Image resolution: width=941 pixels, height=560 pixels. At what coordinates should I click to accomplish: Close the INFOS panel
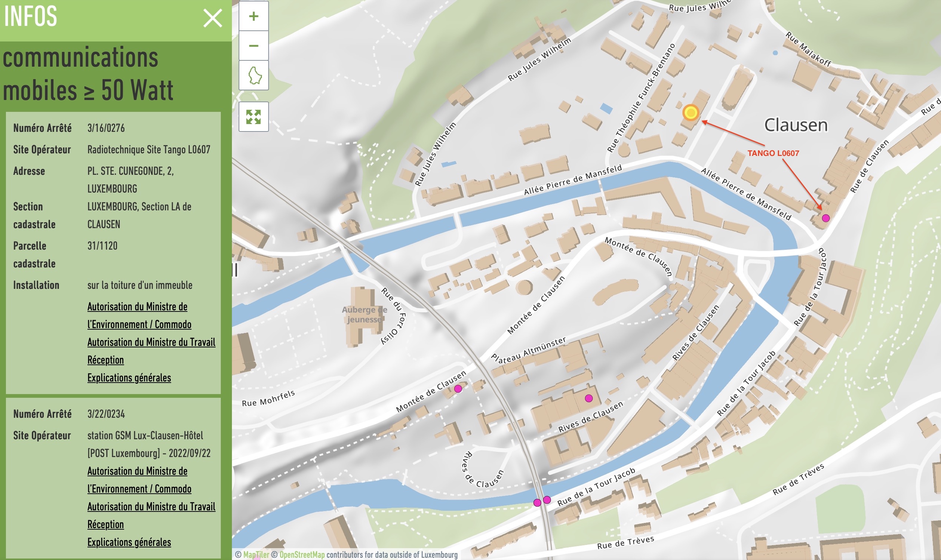coord(213,18)
